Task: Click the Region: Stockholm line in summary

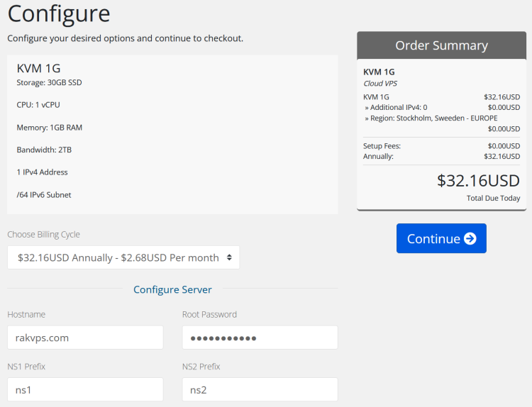Action: (x=431, y=118)
